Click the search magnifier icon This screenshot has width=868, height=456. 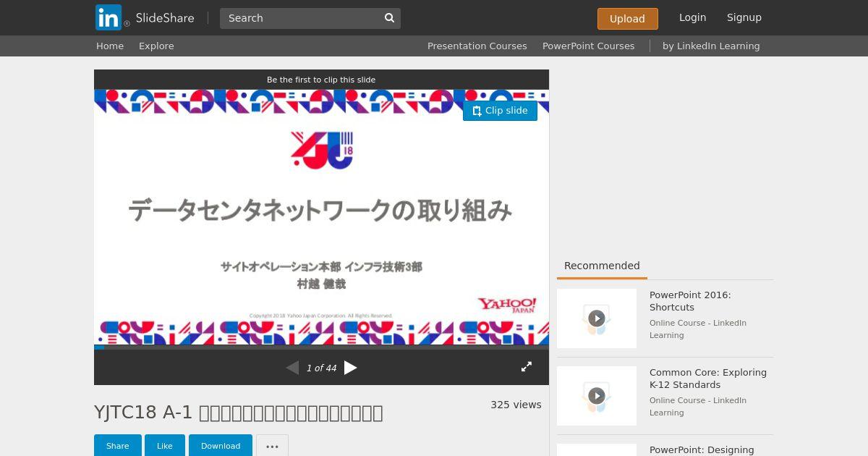click(389, 18)
